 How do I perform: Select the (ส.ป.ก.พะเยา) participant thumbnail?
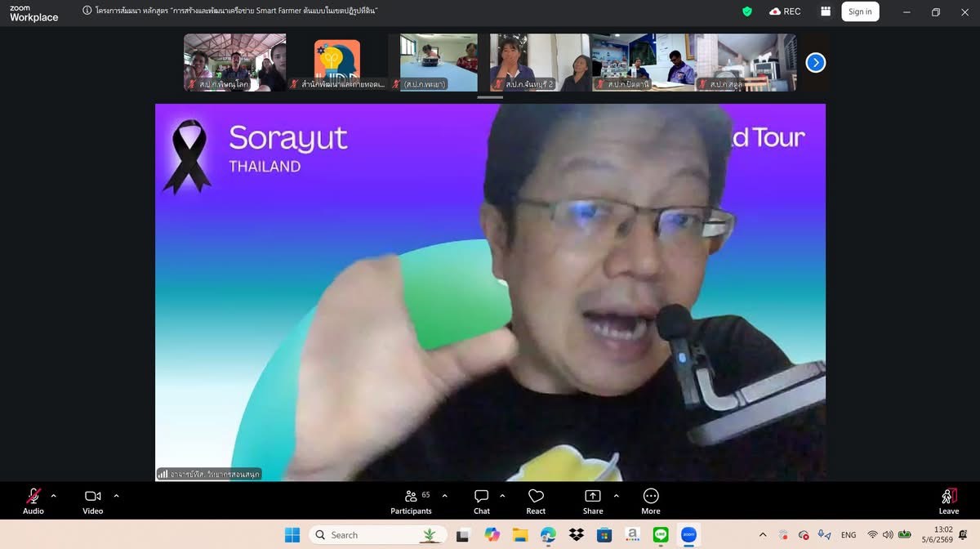[439, 62]
